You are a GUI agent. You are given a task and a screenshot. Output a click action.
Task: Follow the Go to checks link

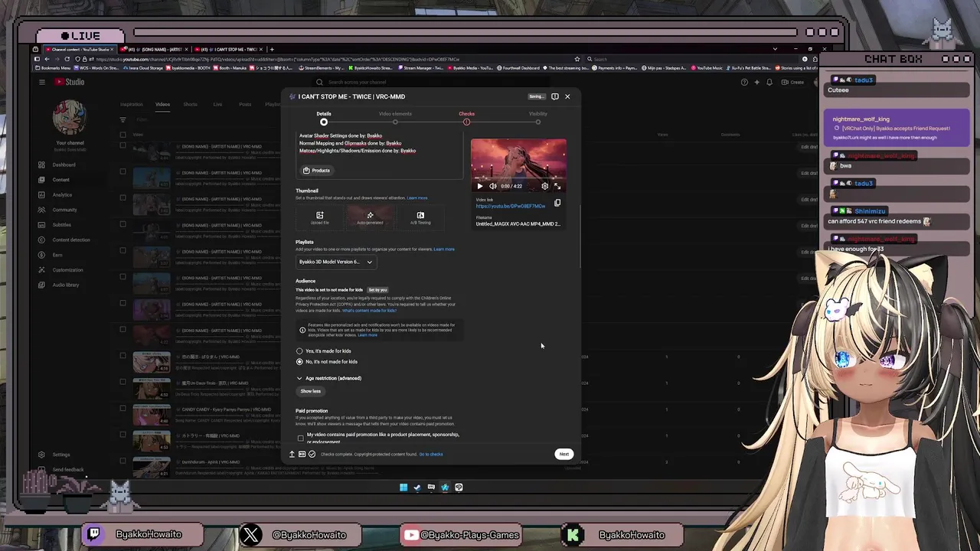[431, 455]
